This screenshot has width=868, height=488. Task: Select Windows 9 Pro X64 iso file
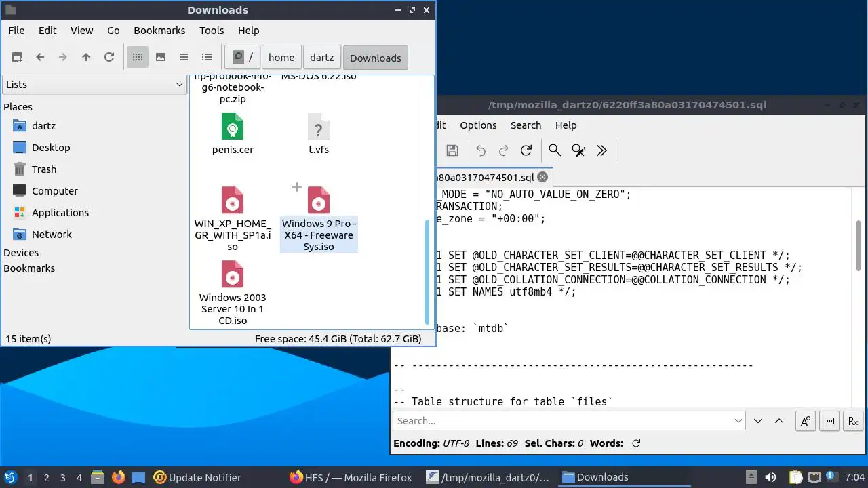[319, 218]
